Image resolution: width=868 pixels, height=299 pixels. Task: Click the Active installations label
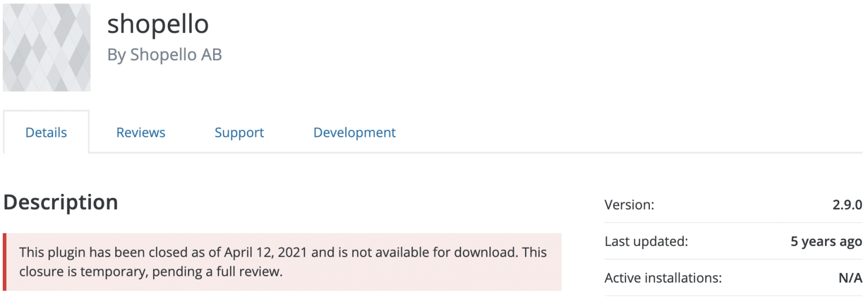663,278
